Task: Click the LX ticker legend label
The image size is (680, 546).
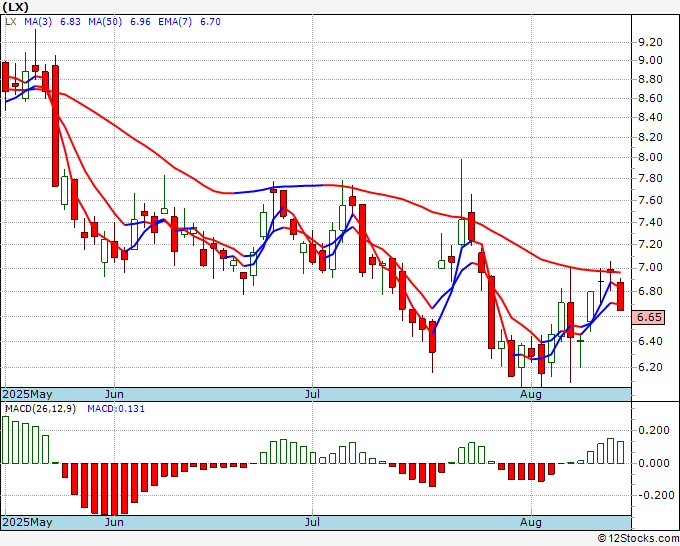Action: point(11,22)
